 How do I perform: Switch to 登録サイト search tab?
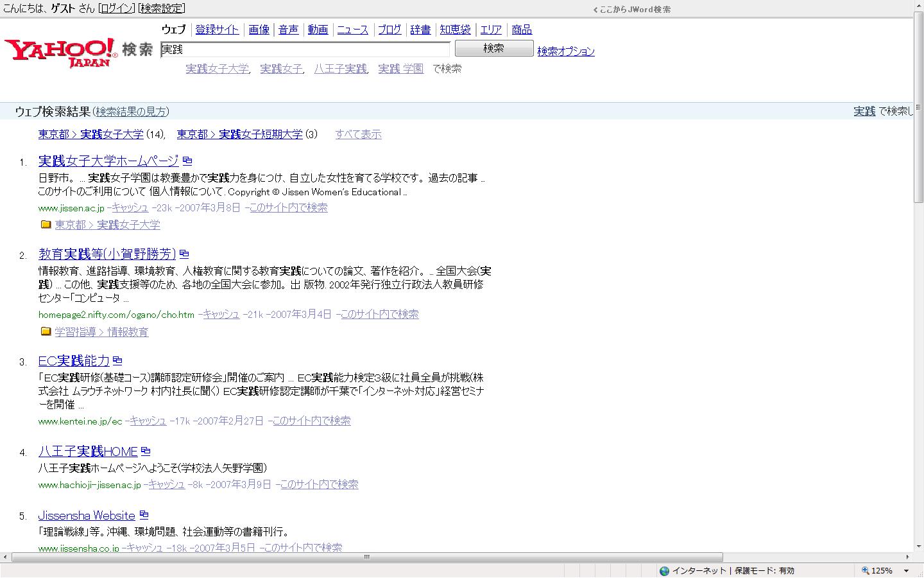217,30
